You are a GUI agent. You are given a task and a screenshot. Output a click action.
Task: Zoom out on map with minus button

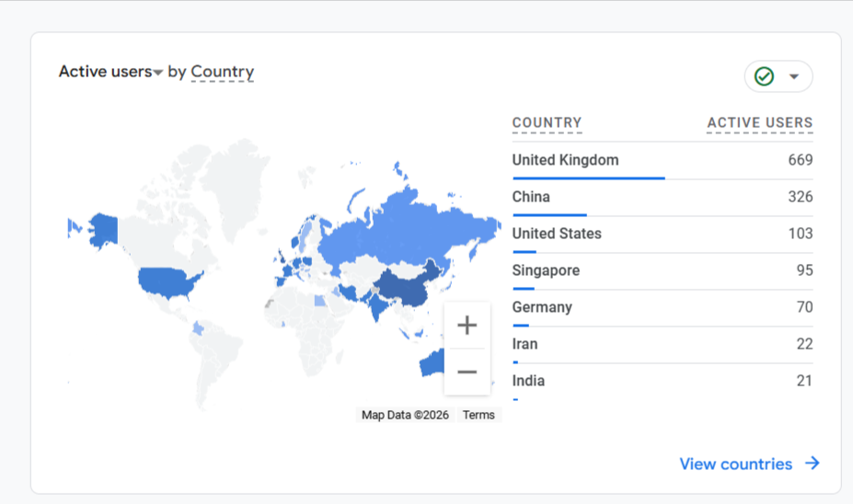click(467, 372)
